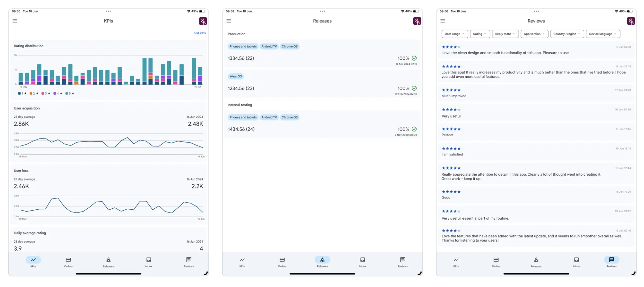Image resolution: width=644 pixels, height=287 pixels.
Task: Select highlighted Releases icon in Releases screen
Action: coord(322,260)
